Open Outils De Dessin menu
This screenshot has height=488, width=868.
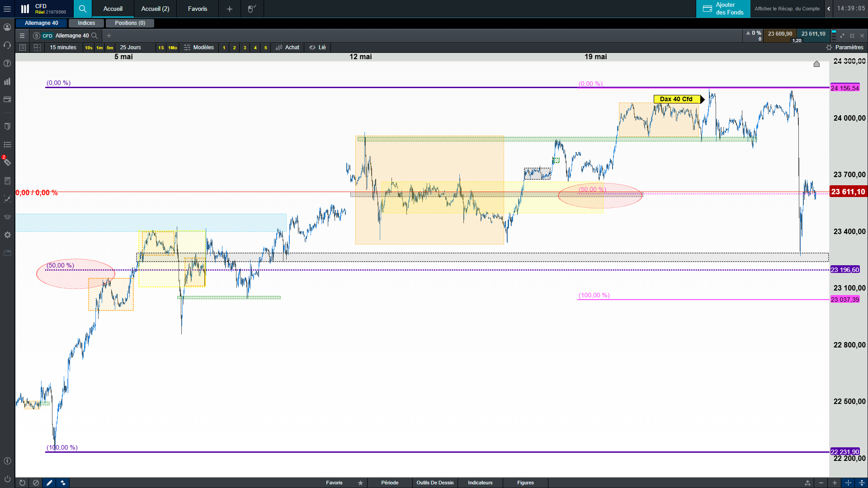point(435,483)
